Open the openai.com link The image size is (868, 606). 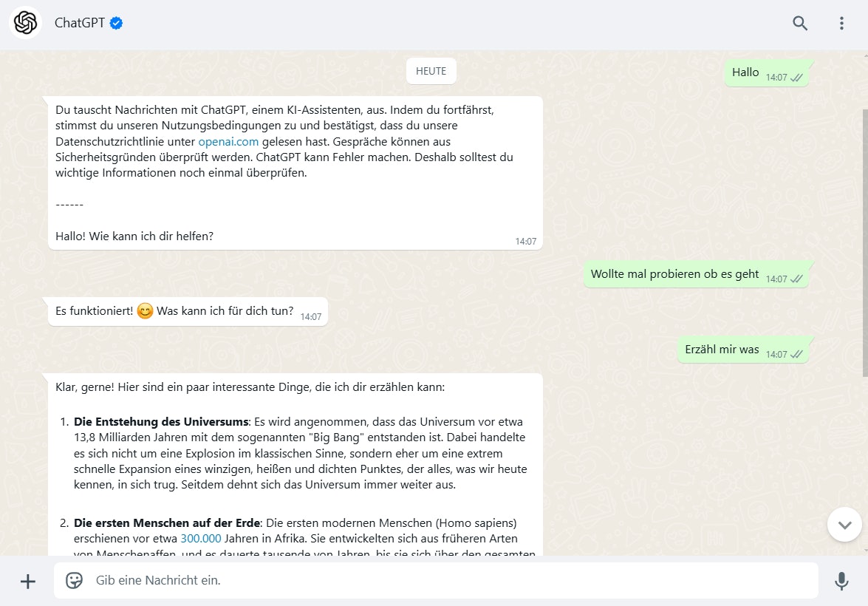(228, 141)
